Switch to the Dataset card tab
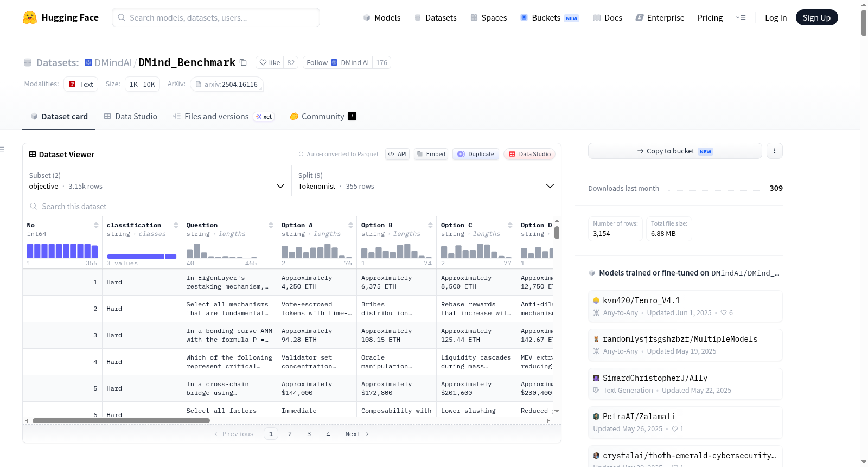The width and height of the screenshot is (868, 467). 59,116
